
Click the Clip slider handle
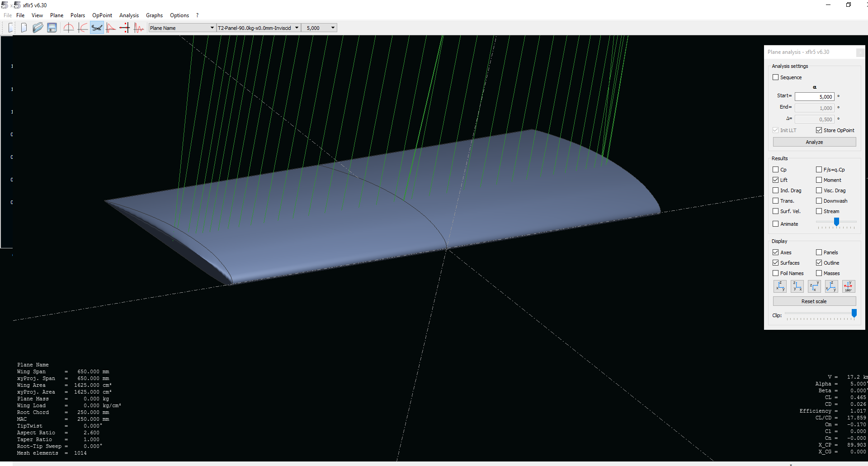click(854, 313)
